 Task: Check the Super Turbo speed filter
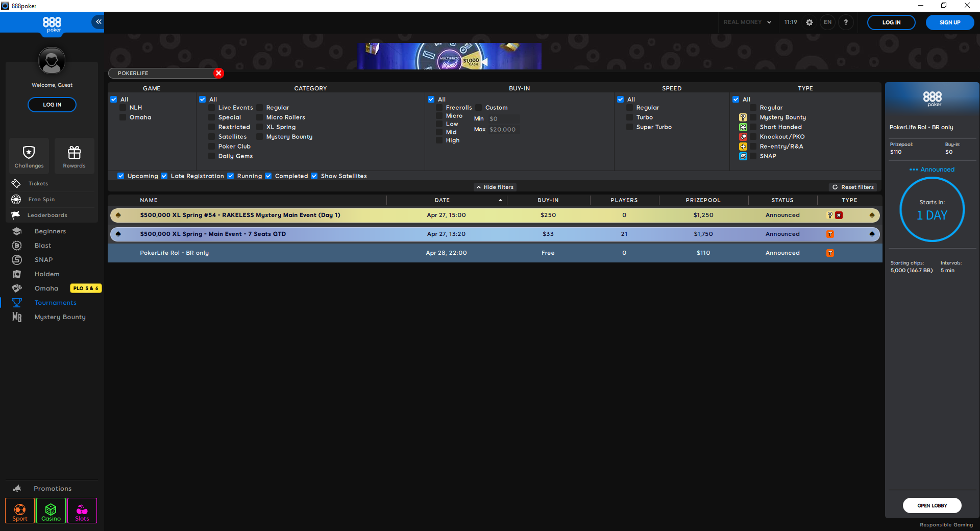(630, 127)
